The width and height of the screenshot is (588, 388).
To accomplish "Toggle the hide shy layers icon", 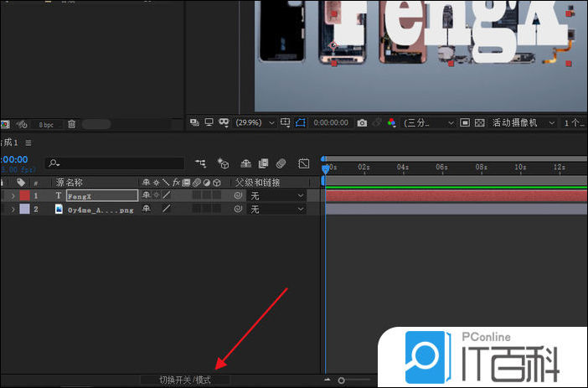I will click(x=245, y=163).
